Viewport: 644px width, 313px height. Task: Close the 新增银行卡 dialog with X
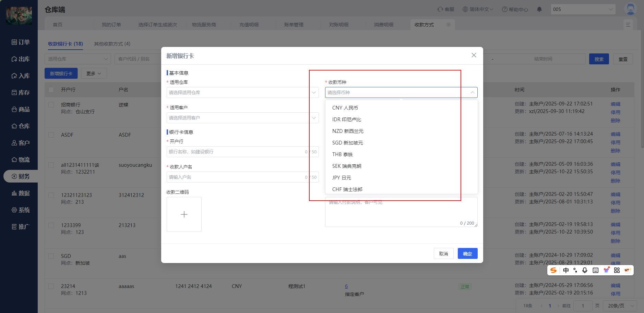(x=474, y=55)
